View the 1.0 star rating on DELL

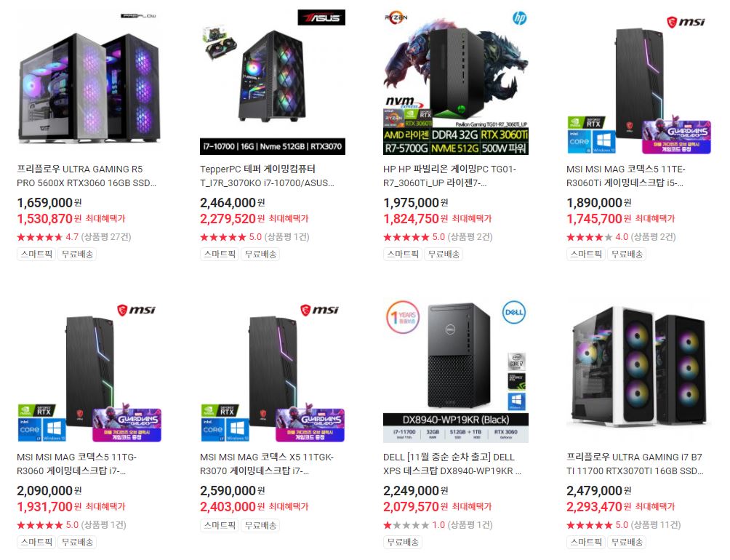click(438, 525)
